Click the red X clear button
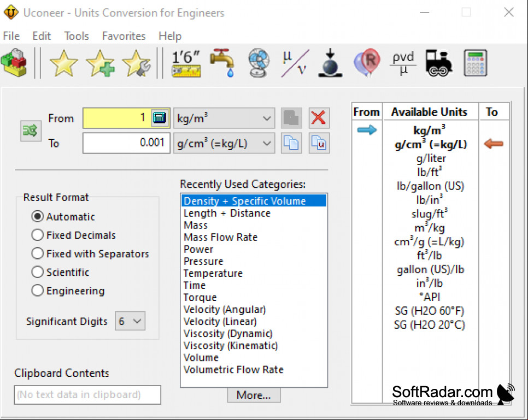 click(319, 118)
